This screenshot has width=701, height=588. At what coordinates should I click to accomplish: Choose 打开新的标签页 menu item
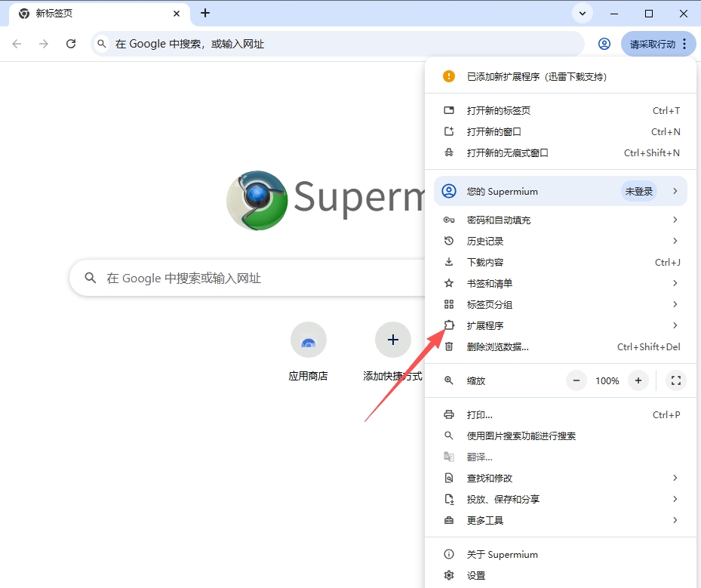[x=560, y=110]
